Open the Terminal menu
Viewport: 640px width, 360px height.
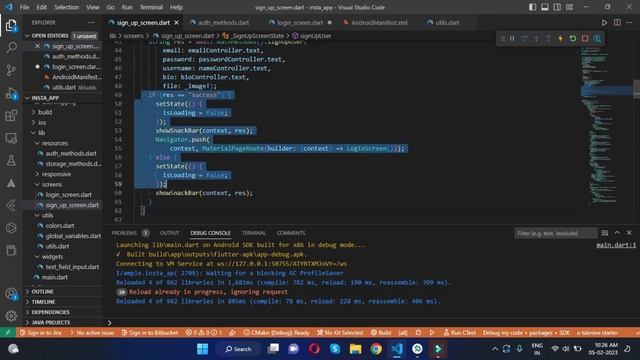[151, 7]
